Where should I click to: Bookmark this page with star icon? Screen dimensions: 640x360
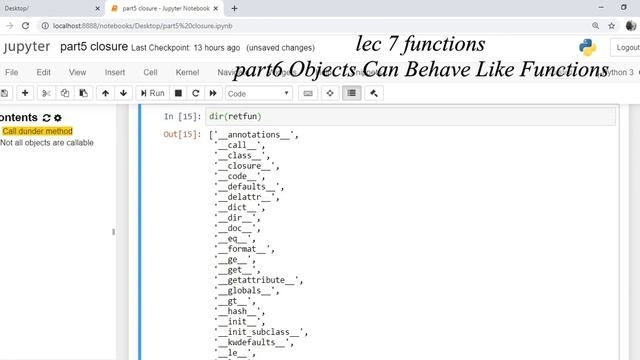(x=611, y=26)
